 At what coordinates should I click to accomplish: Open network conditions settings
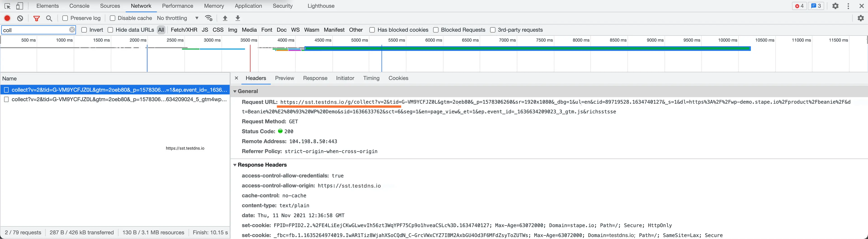(x=209, y=18)
